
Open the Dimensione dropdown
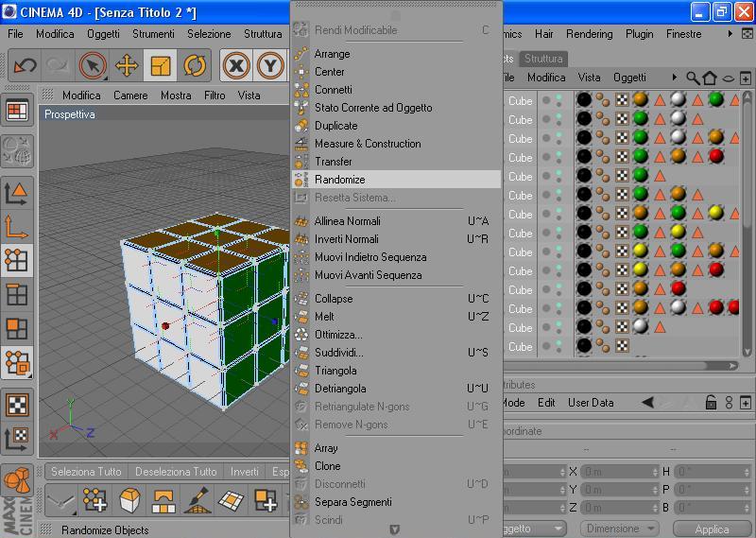coord(619,529)
